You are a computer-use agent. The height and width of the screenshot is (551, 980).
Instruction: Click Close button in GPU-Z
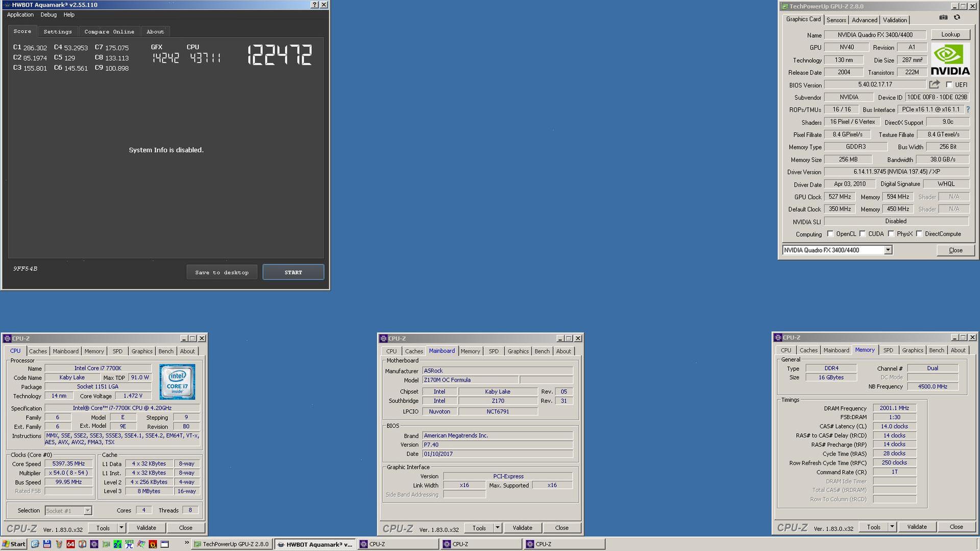pos(955,250)
